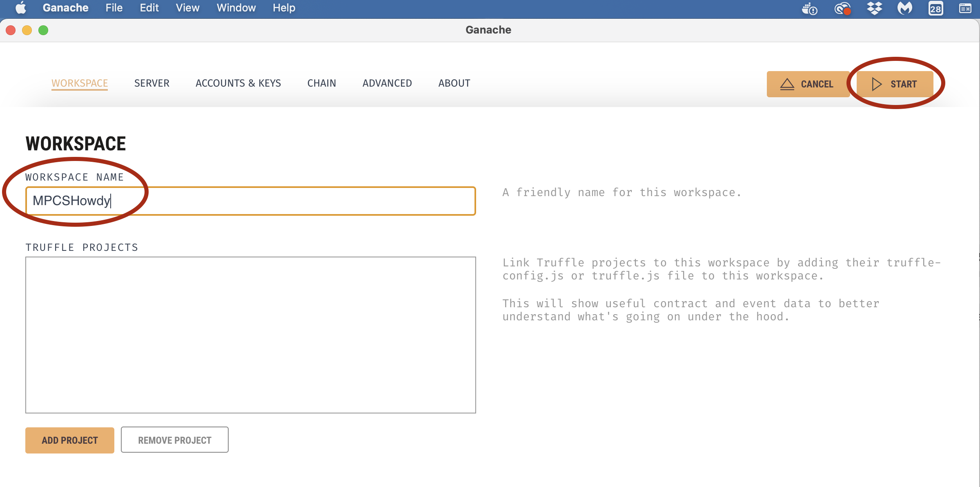980x487 pixels.
Task: Click the Docker whale icon in menu bar
Action: point(809,8)
